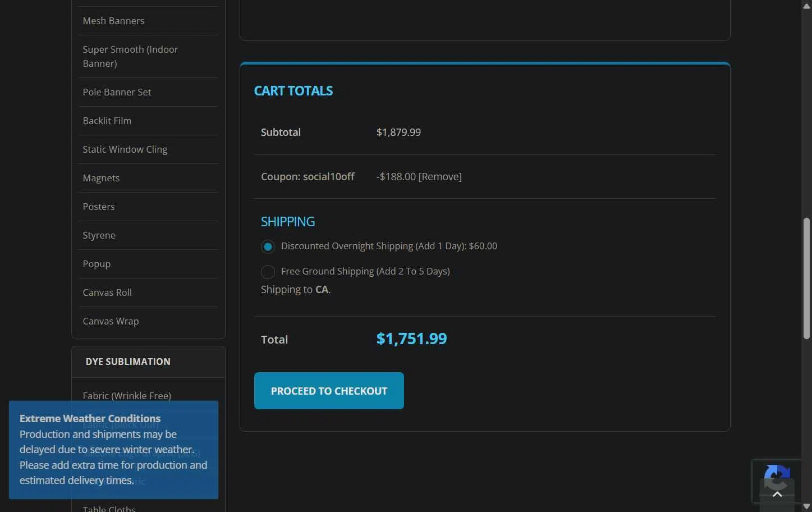Open the Mesh Banners category link
This screenshot has width=812, height=512.
[x=113, y=21]
